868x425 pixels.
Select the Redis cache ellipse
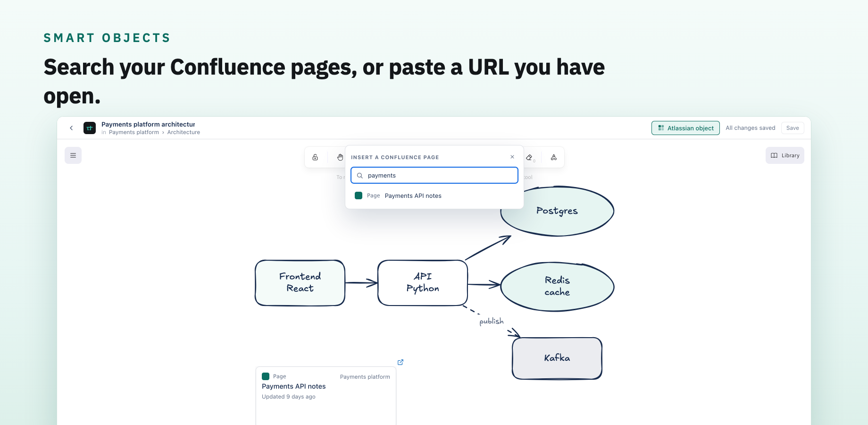(557, 287)
